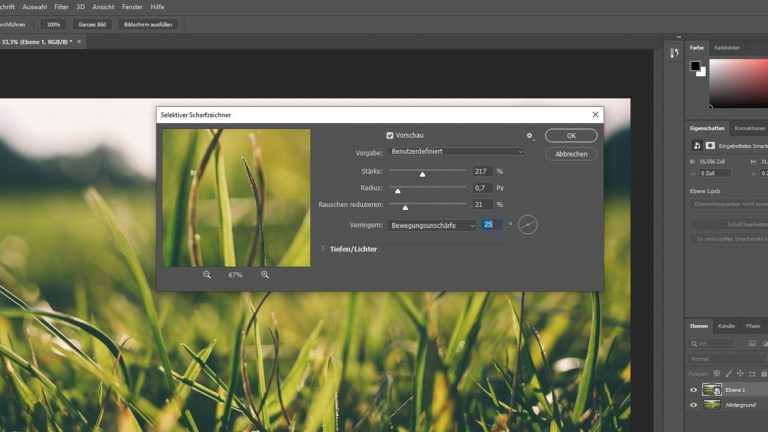
Task: Click the foreground color swatch in Farbe panel
Action: 695,67
